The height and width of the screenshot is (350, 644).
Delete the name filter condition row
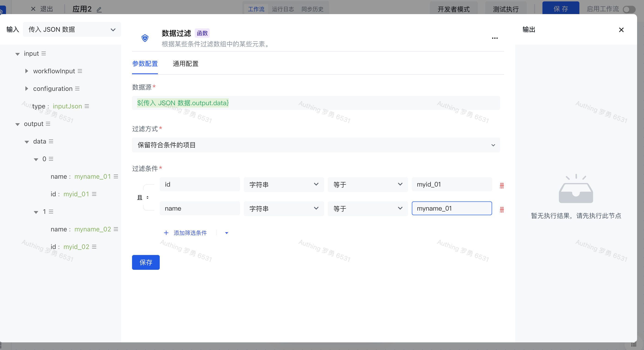[502, 209]
